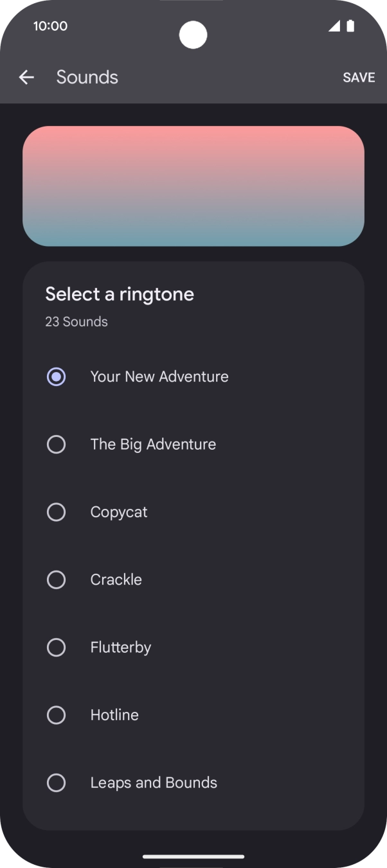Tap the Wi-Fi signal icon in status bar
Viewport: 387px width, 868px height.
(x=334, y=26)
